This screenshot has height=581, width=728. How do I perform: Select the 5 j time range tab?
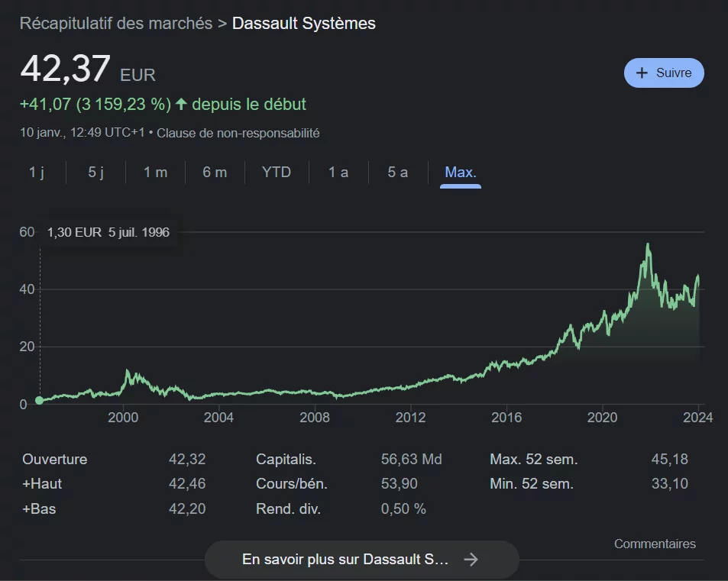[96, 173]
